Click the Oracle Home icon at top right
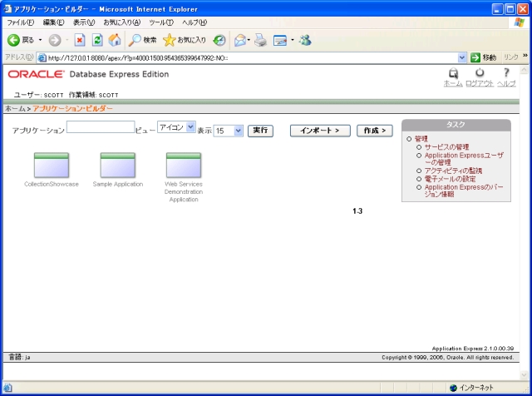This screenshot has height=396, width=532. pos(453,73)
